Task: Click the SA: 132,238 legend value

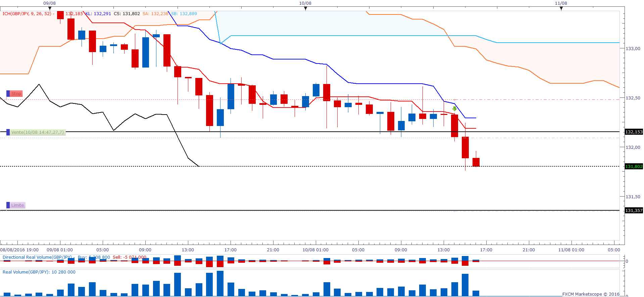Action: pos(155,14)
